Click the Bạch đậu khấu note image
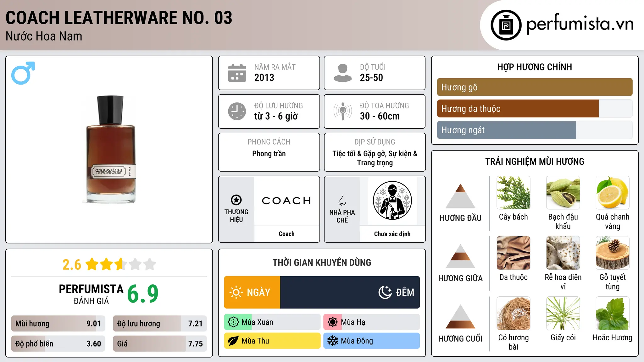The height and width of the screenshot is (362, 644). tap(563, 193)
